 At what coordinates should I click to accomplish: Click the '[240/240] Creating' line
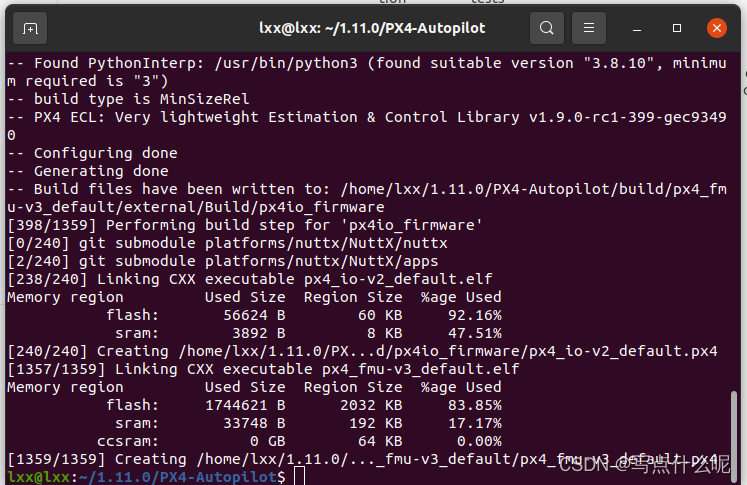[x=362, y=351]
